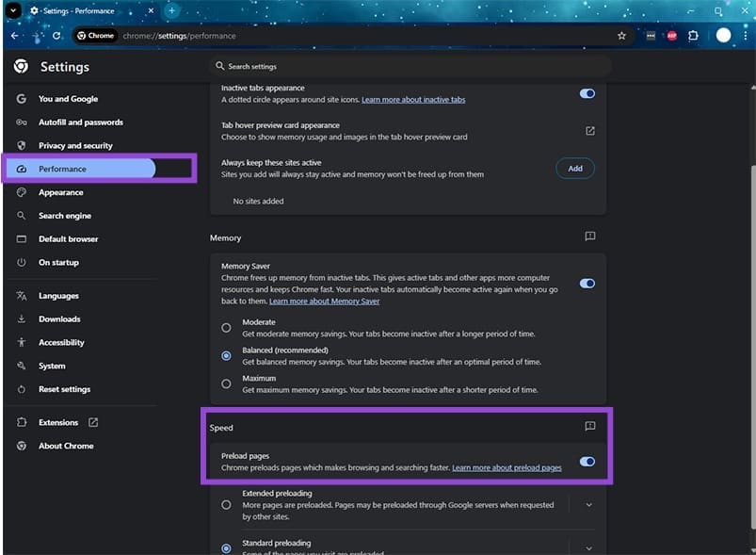Expand the Standard preloading details
This screenshot has height=555, width=756.
pyautogui.click(x=587, y=547)
